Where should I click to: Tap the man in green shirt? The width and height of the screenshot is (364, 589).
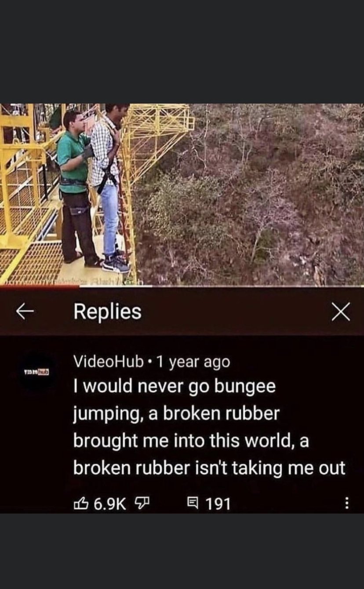pos(77,187)
